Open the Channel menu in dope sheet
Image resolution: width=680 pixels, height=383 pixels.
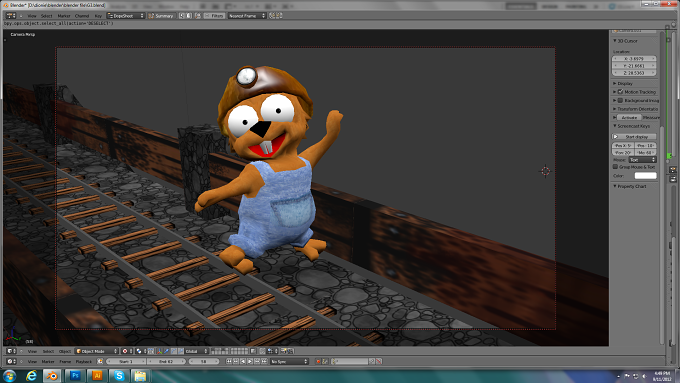[x=82, y=16]
